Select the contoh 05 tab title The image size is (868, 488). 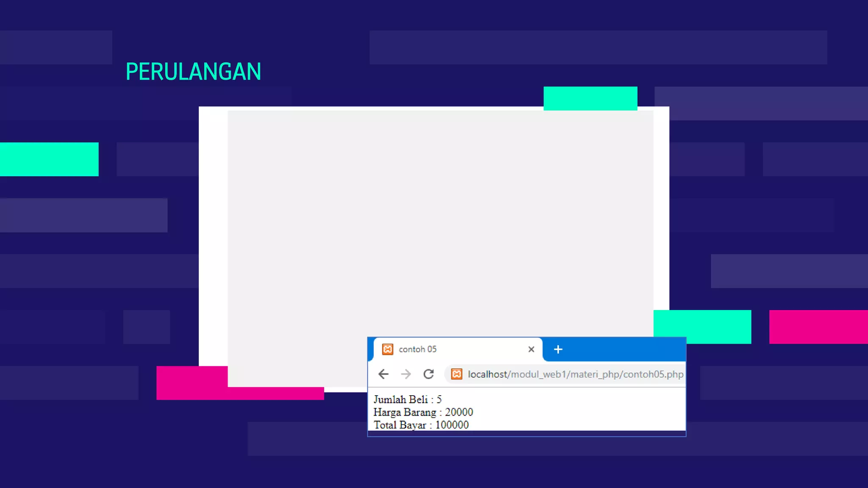pos(417,349)
